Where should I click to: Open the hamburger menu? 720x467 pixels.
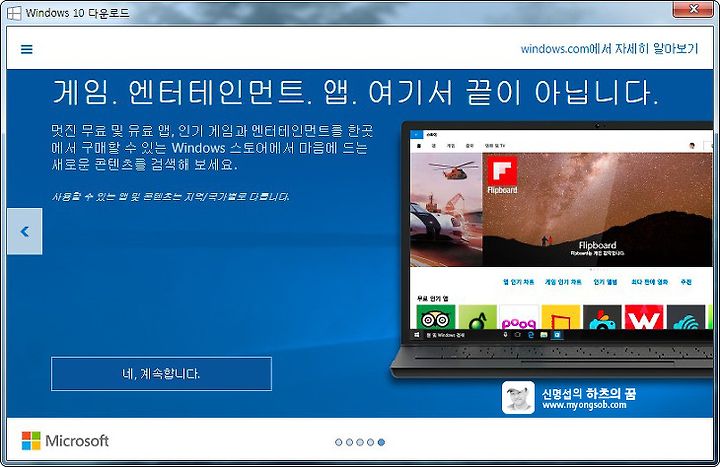coord(27,49)
